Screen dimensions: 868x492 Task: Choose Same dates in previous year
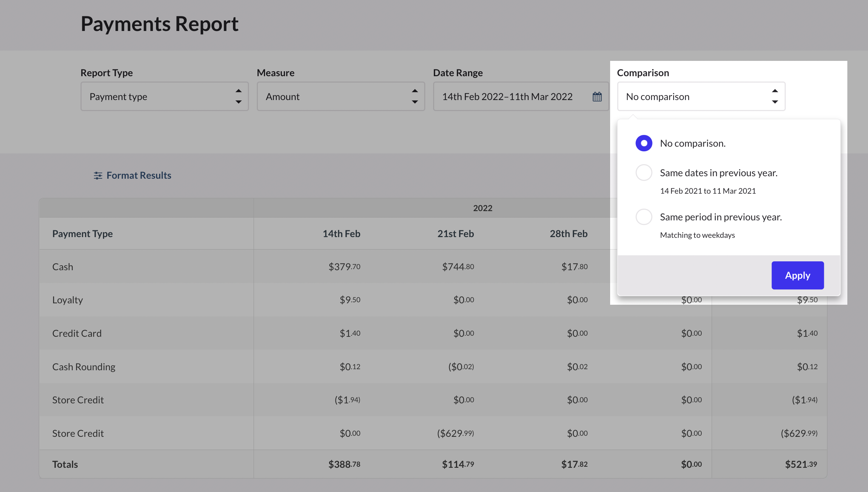644,173
